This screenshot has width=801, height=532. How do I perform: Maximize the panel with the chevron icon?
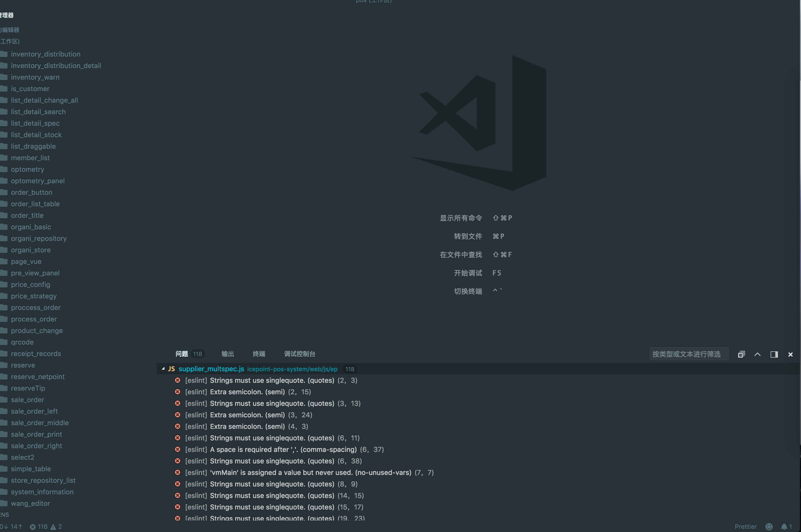click(x=758, y=354)
